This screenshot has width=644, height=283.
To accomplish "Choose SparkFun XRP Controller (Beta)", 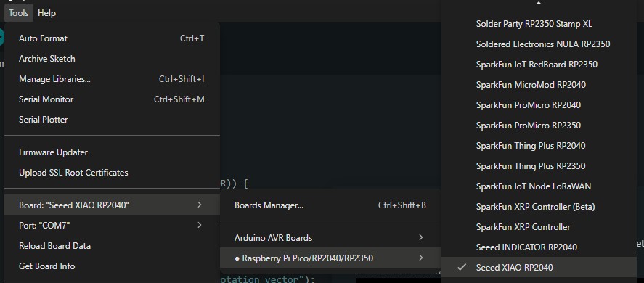I will coord(539,207).
